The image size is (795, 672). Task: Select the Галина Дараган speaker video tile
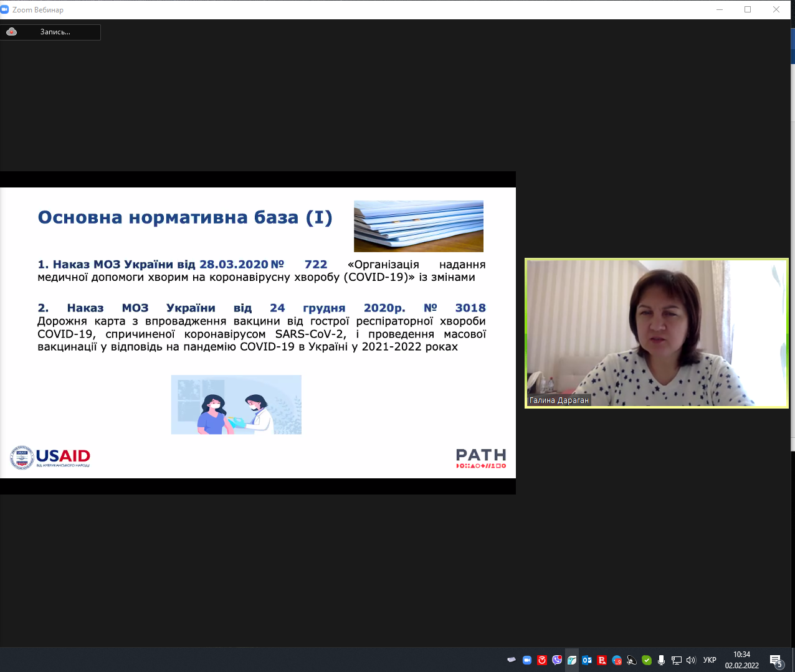click(657, 333)
